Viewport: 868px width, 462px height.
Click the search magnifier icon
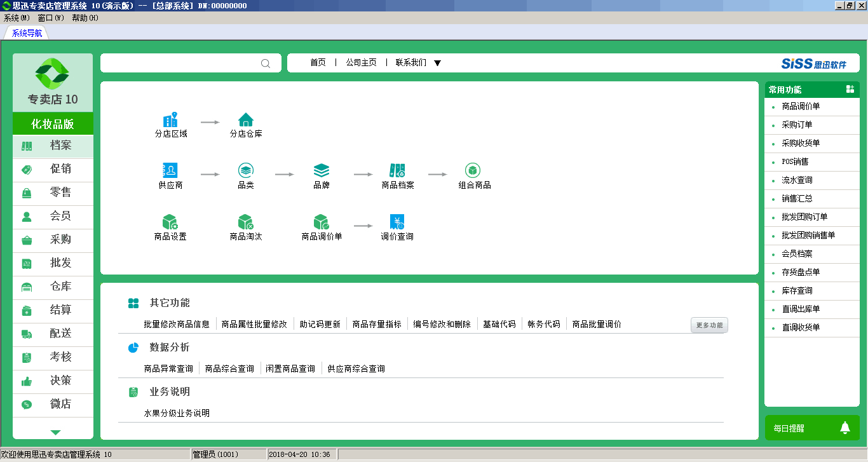point(266,63)
